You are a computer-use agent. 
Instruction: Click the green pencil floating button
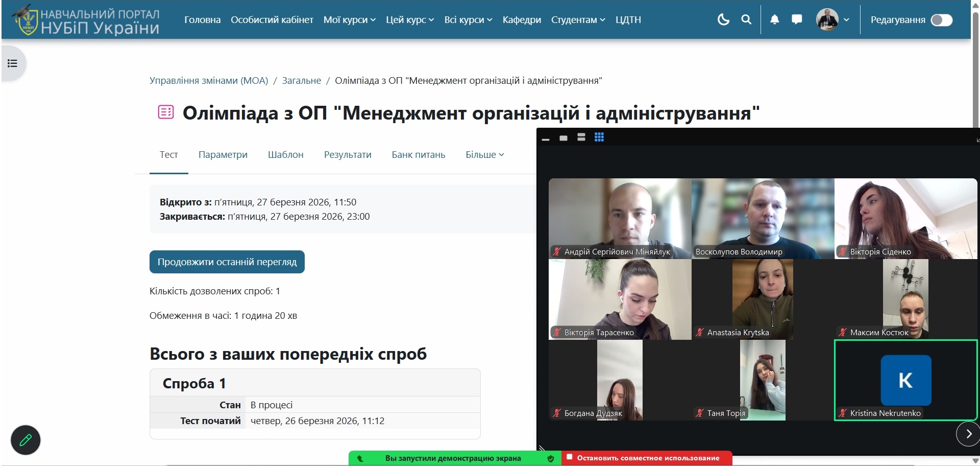tap(26, 440)
